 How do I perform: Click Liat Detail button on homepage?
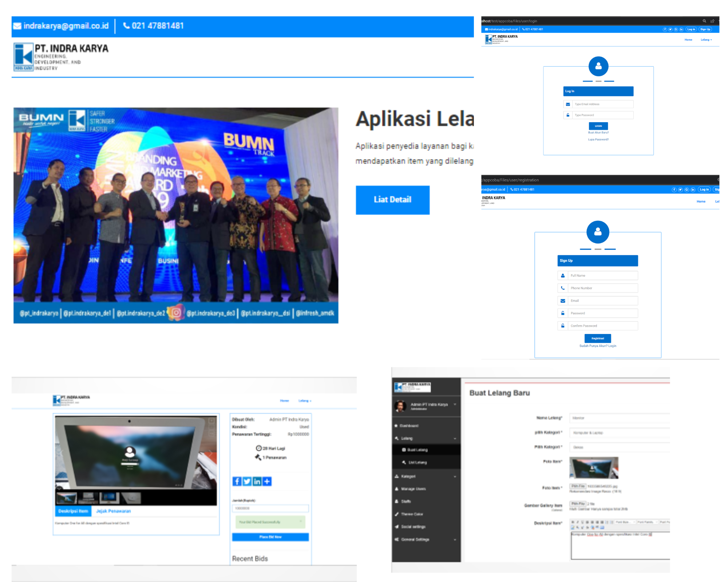click(393, 200)
